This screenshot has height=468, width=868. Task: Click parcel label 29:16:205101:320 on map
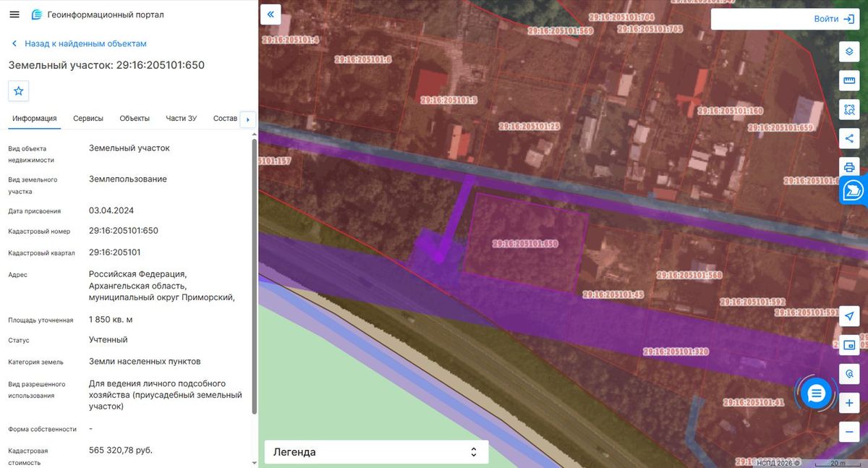(x=676, y=352)
